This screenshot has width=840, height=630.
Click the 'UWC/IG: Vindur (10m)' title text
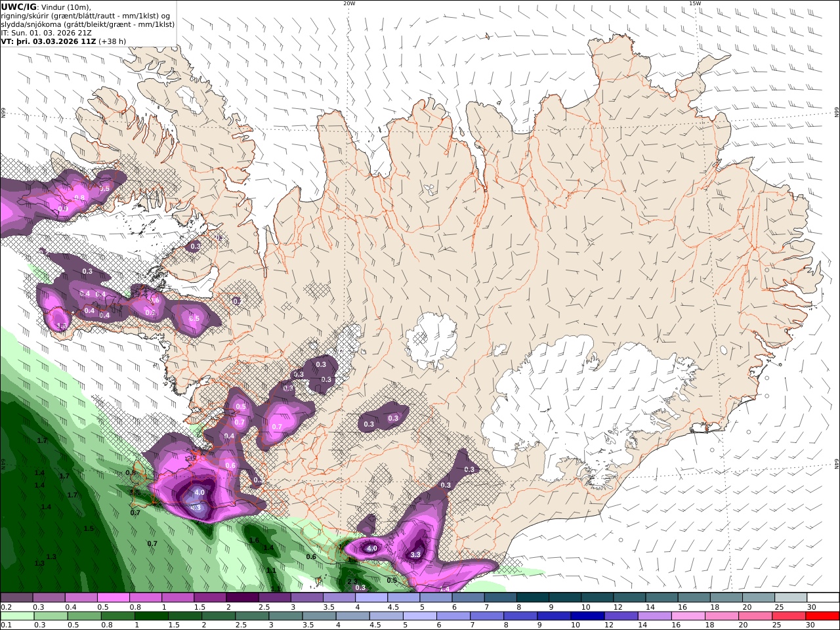(x=45, y=7)
